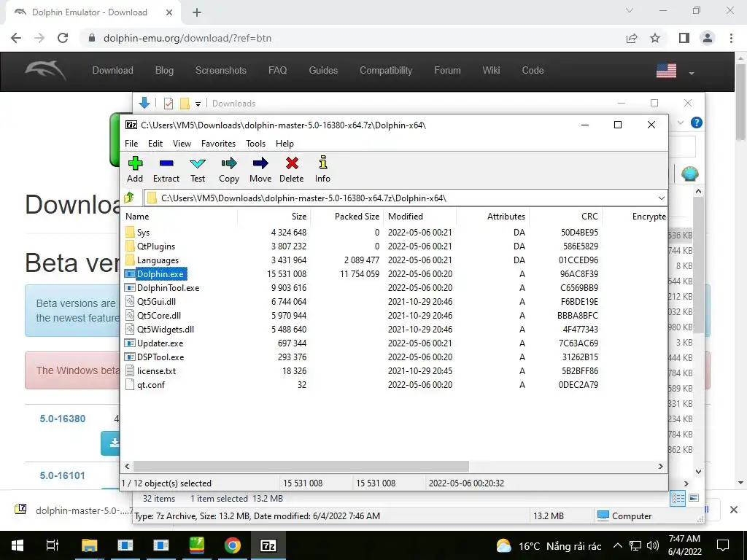Viewport: 747px width, 560px height.
Task: Click the Copy toolbar icon
Action: [x=228, y=169]
